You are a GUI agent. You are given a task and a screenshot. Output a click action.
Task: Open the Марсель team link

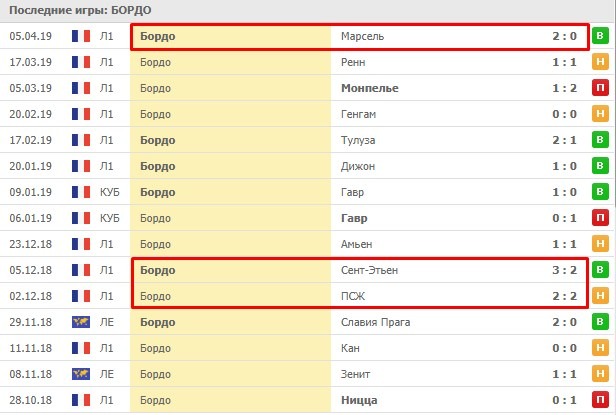point(362,36)
